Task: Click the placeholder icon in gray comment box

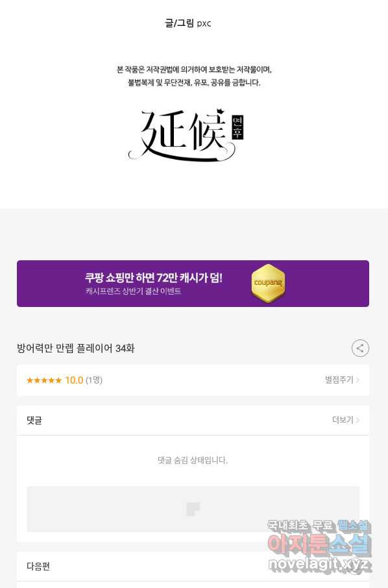Action: click(x=193, y=509)
